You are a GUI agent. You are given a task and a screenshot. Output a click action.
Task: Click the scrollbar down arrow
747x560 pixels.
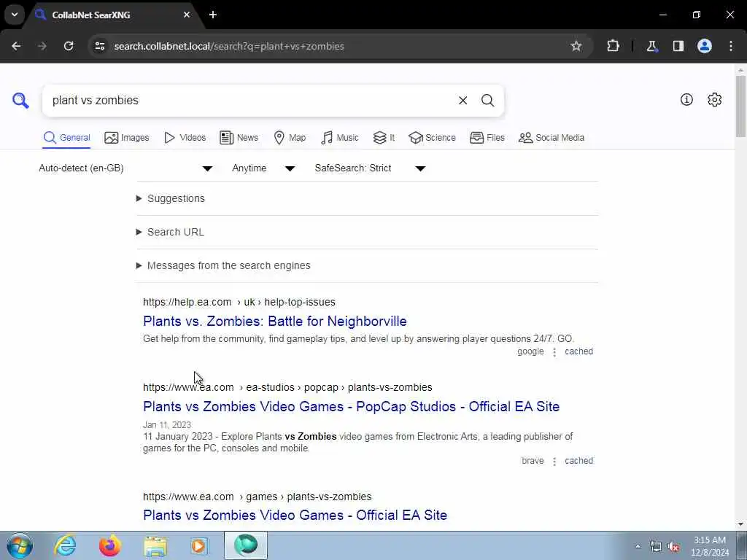[741, 524]
